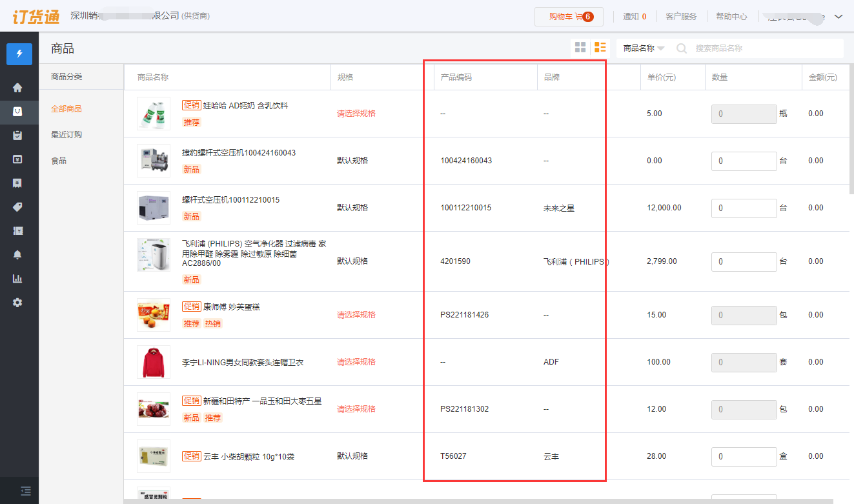Screen dimensions: 854x504
Task: Click brand cell 未来之星
Action: coord(559,208)
